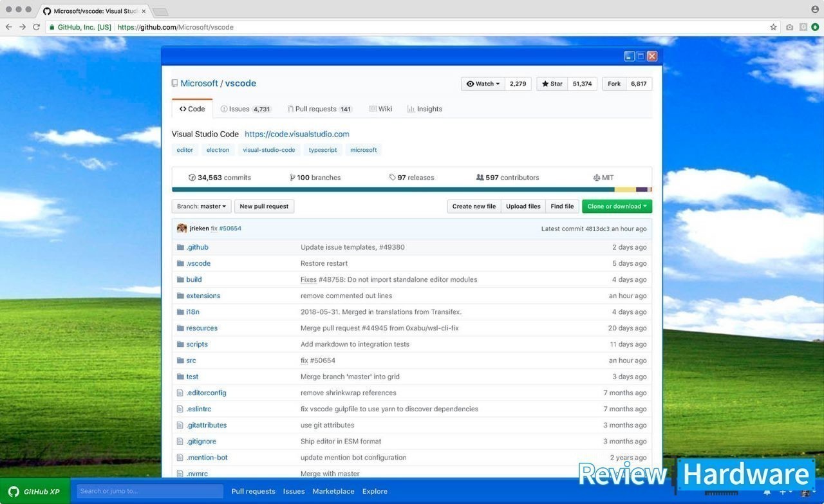Switch to the Code tab
This screenshot has height=504, width=824.
192,109
